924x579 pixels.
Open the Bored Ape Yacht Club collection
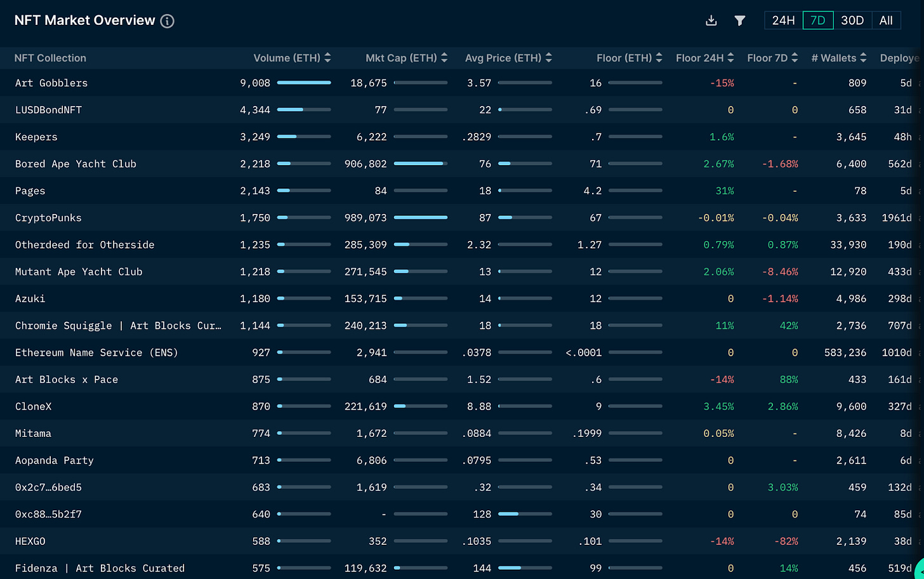(x=76, y=164)
